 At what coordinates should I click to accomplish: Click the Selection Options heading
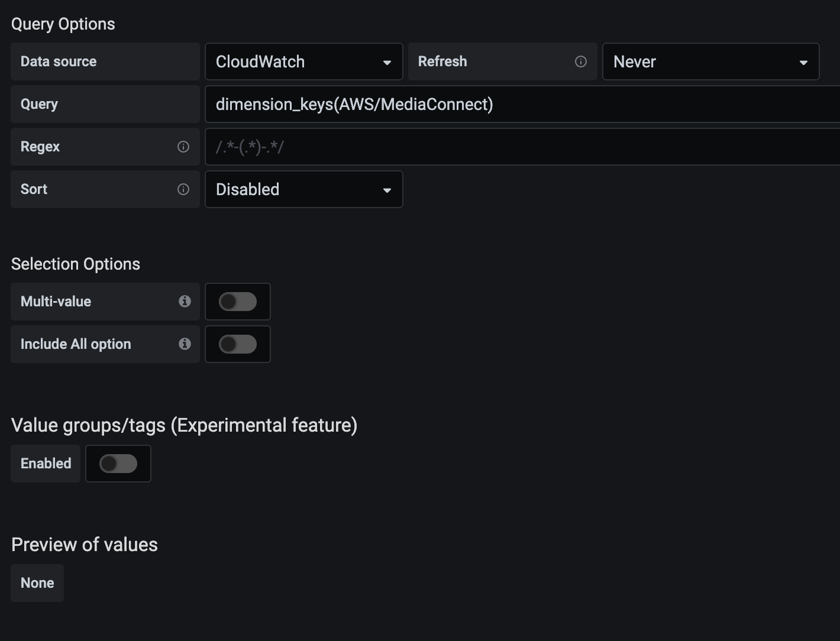tap(75, 264)
